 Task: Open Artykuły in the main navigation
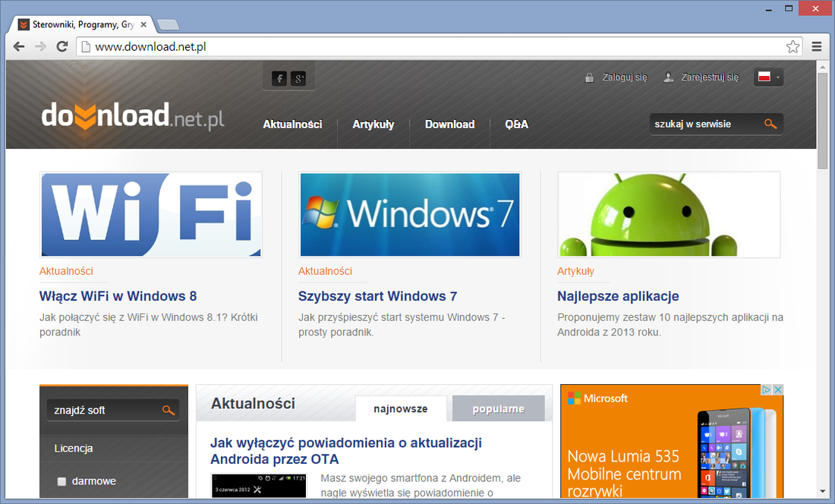coord(373,124)
